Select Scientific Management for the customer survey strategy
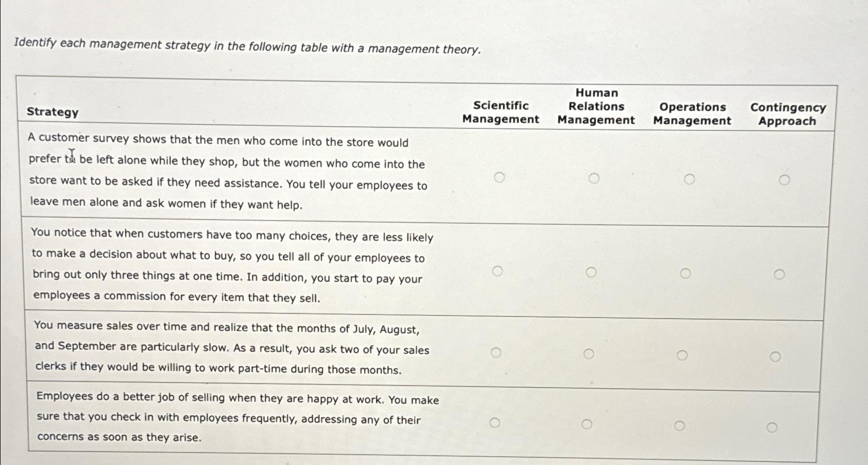This screenshot has height=465, width=868. pos(500,179)
